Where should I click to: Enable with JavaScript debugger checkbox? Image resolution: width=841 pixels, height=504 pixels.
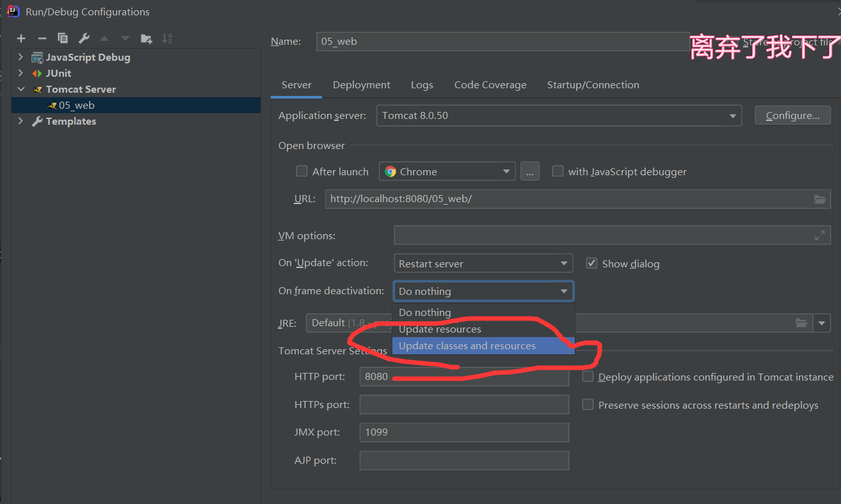557,171
